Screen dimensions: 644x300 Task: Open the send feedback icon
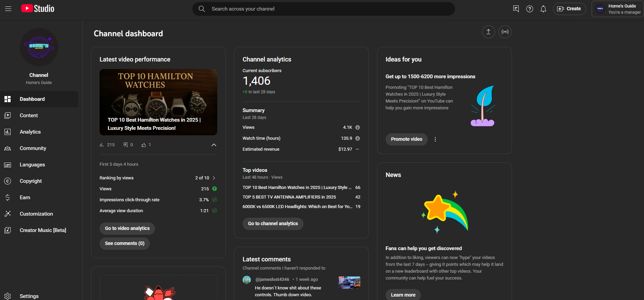tap(516, 9)
